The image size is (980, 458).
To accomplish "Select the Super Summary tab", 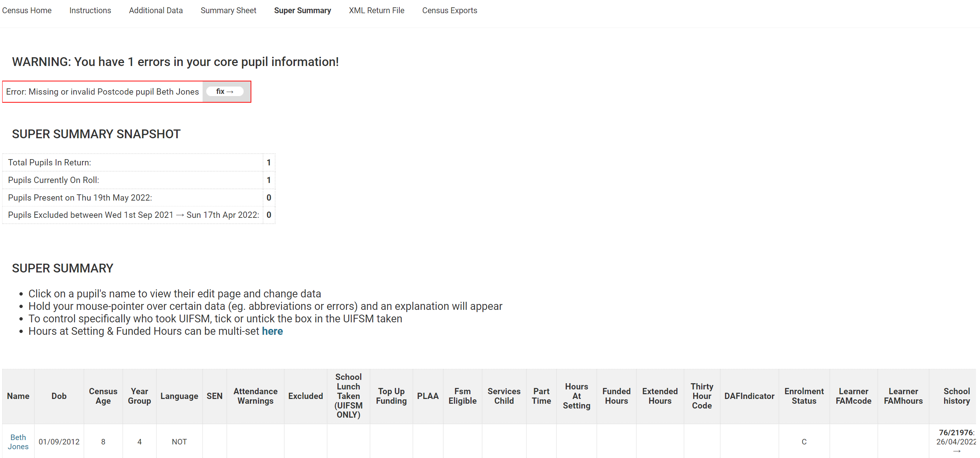I will 303,10.
